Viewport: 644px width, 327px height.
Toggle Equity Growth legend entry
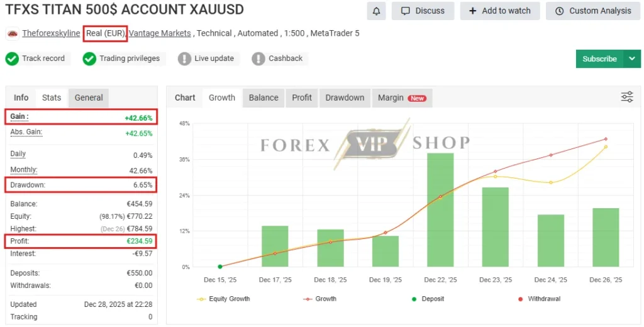coord(223,299)
